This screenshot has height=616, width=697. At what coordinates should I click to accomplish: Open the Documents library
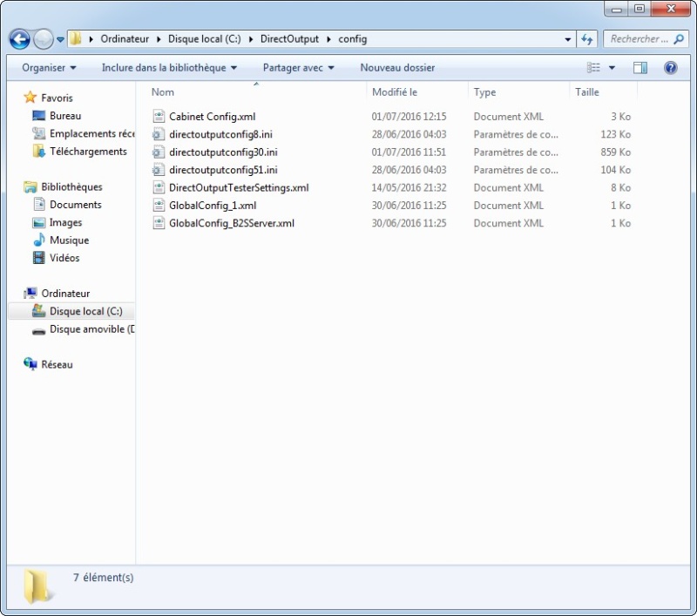[x=76, y=205]
